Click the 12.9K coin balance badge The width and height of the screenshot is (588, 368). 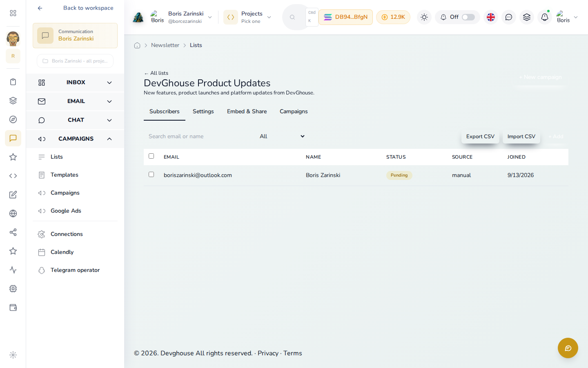coord(393,17)
